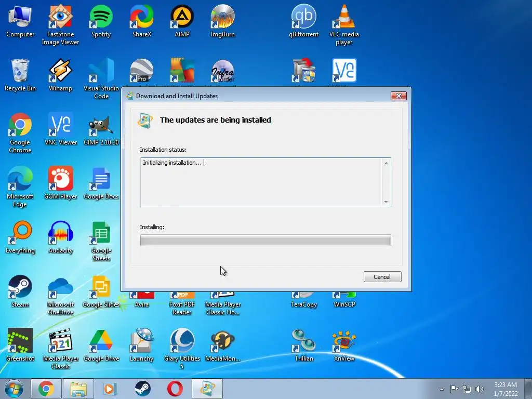Launch Windows Media Player from taskbar

click(x=110, y=389)
